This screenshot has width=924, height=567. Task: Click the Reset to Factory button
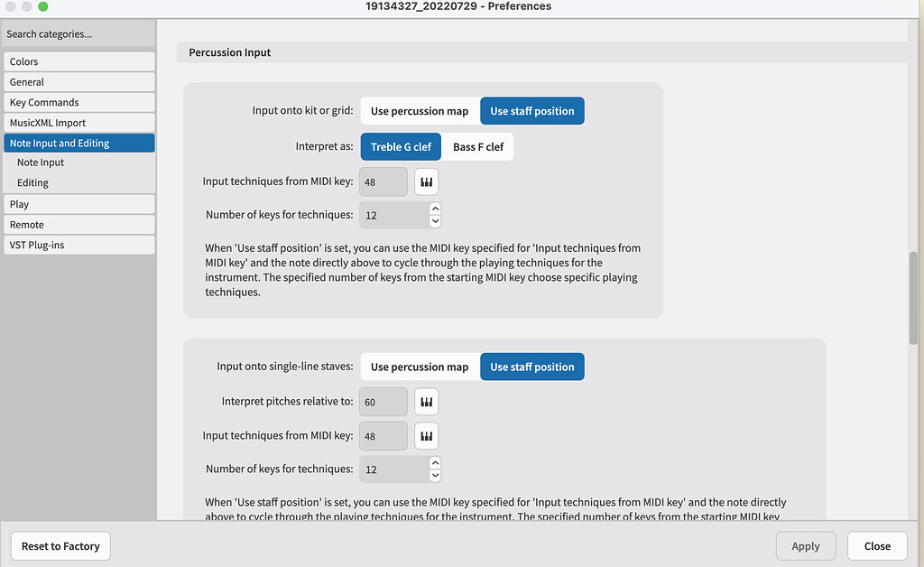[x=60, y=545]
